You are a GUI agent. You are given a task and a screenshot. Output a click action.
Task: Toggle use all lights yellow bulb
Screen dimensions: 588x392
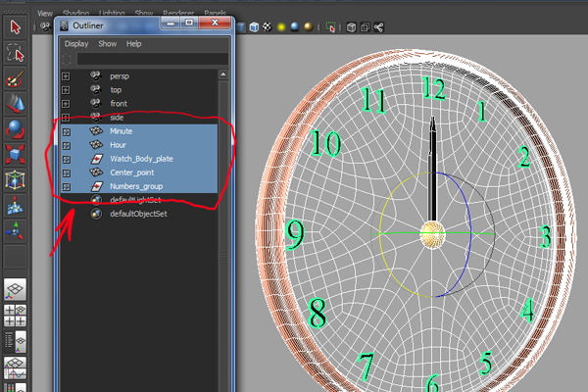(281, 27)
